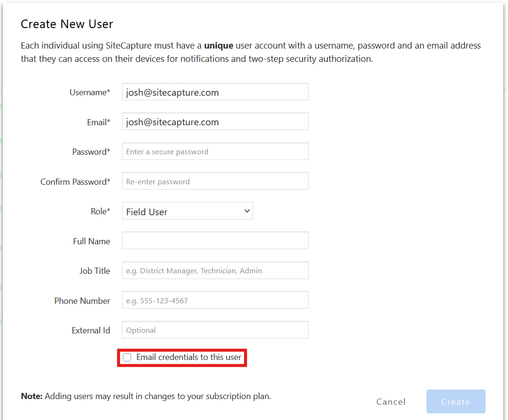The image size is (508, 420).
Task: Click the Username input field
Action: point(215,92)
